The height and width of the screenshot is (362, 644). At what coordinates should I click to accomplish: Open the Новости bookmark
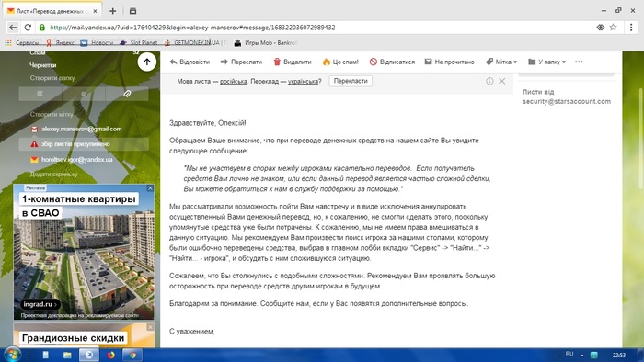(97, 42)
